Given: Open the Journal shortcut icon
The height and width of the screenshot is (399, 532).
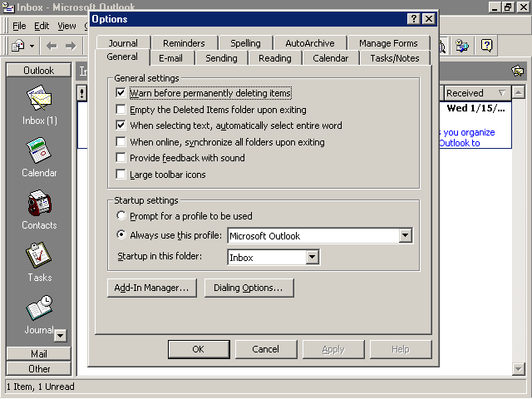Looking at the screenshot, I should tap(39, 308).
